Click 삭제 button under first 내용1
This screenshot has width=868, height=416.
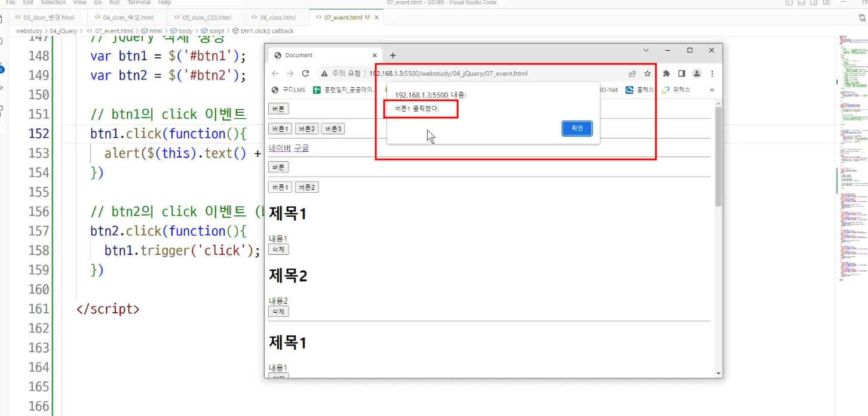click(x=278, y=249)
